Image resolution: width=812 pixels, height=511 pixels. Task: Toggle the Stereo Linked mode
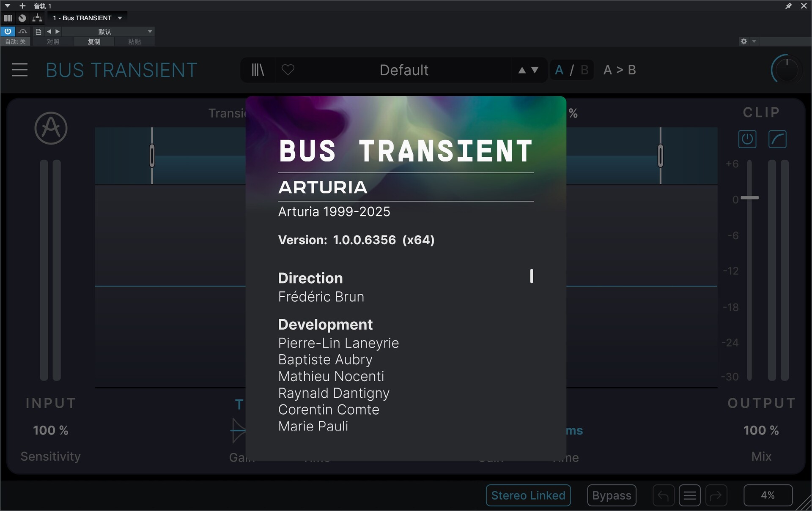(x=528, y=495)
